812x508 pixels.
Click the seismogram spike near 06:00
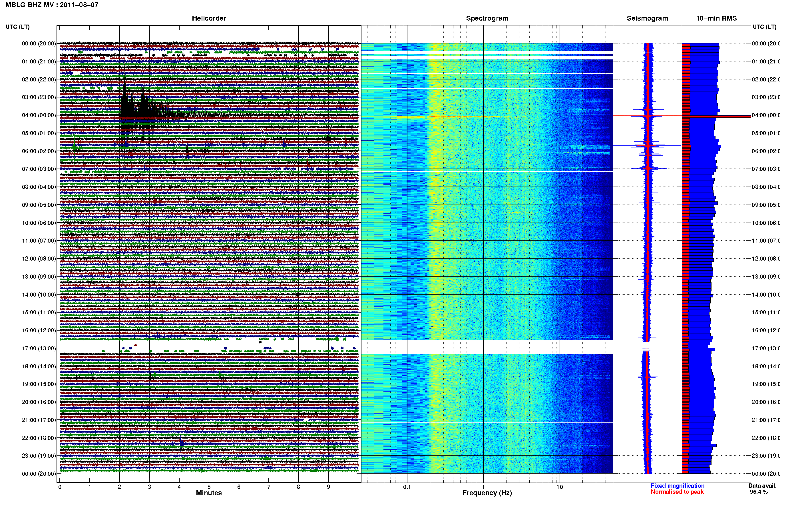(647, 147)
